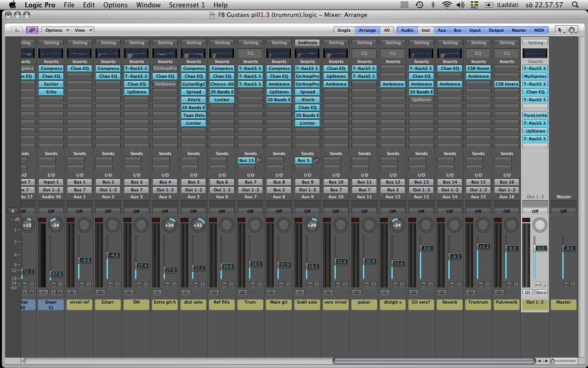This screenshot has width=588, height=368.
Task: Open the Bluetooth menu bar icon
Action: [x=433, y=5]
